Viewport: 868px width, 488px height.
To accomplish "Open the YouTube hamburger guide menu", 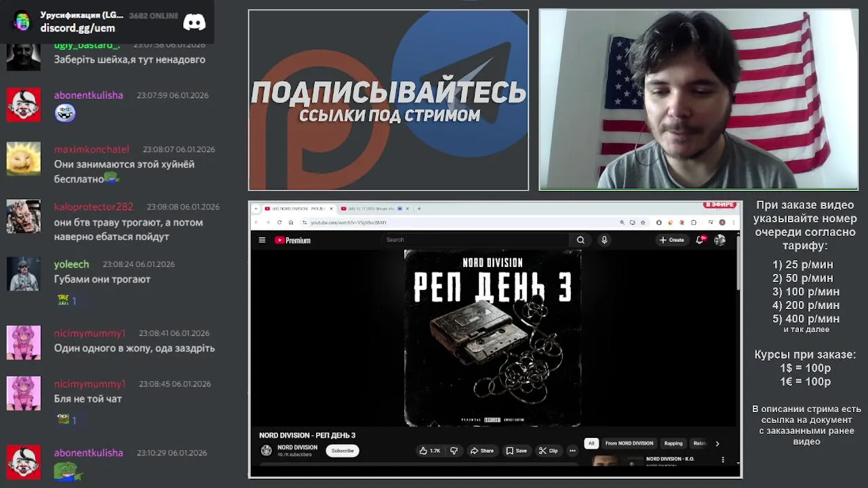I will click(262, 240).
